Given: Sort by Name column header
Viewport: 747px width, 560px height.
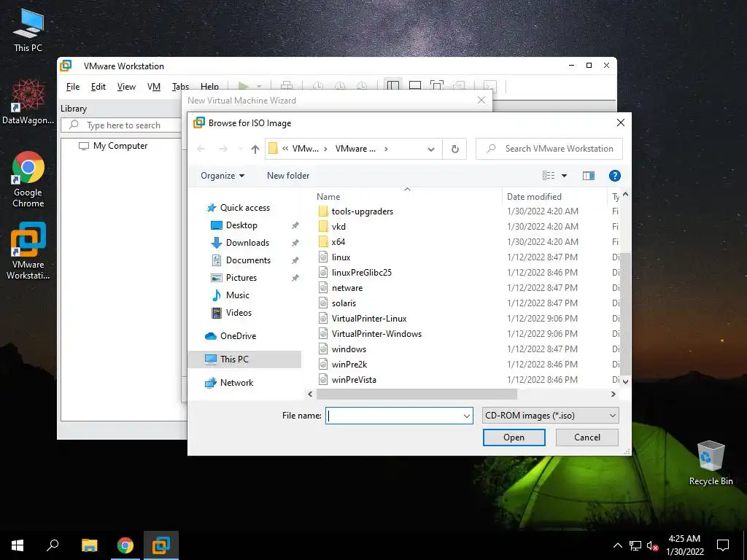Looking at the screenshot, I should point(328,197).
